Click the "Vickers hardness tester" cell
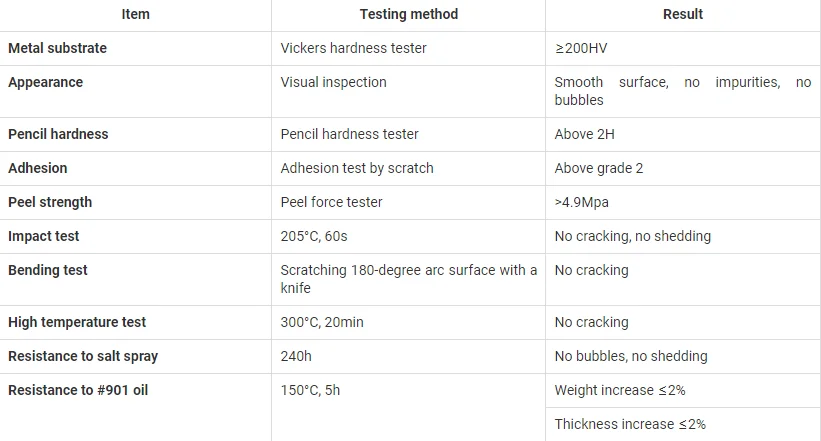Viewport: 821px width, 441px height. pos(353,48)
